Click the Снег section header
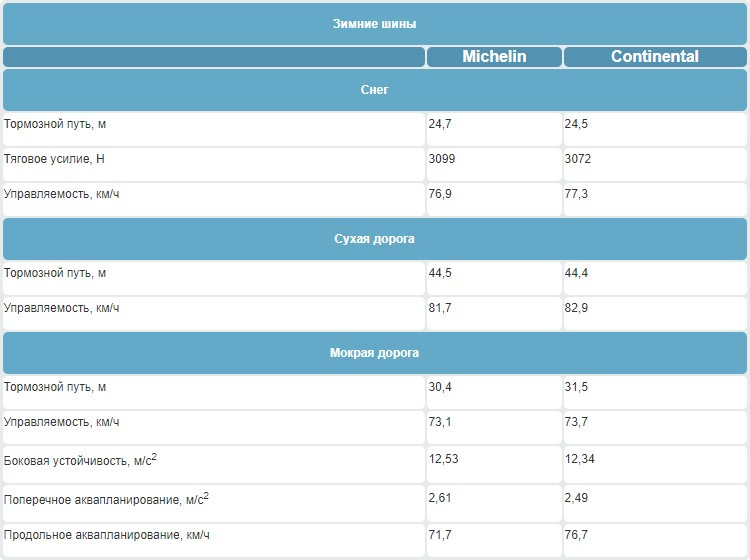Screen dimensions: 750x560 [x=374, y=90]
